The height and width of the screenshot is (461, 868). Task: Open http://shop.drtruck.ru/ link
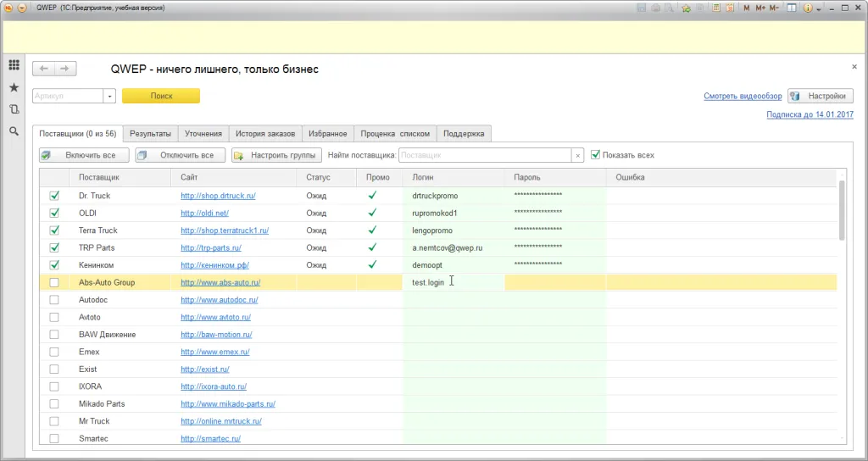[218, 196]
